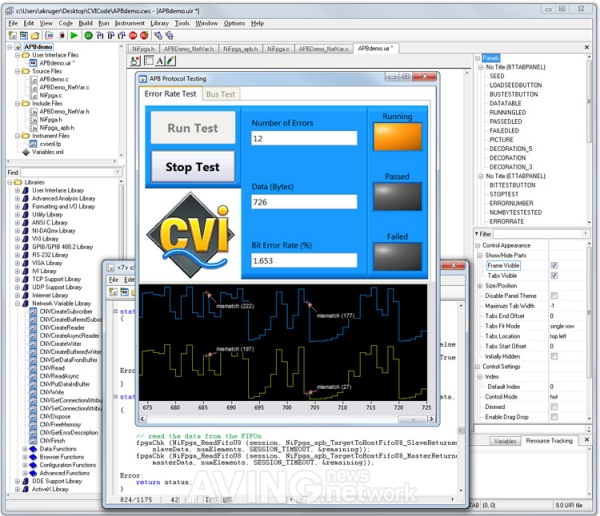
Task: Switch to the NiFpga.h tab
Action: [143, 49]
